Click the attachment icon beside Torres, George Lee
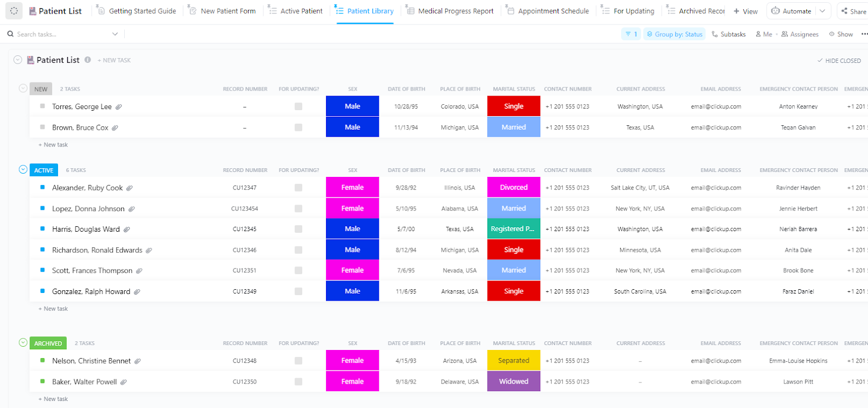 (119, 107)
